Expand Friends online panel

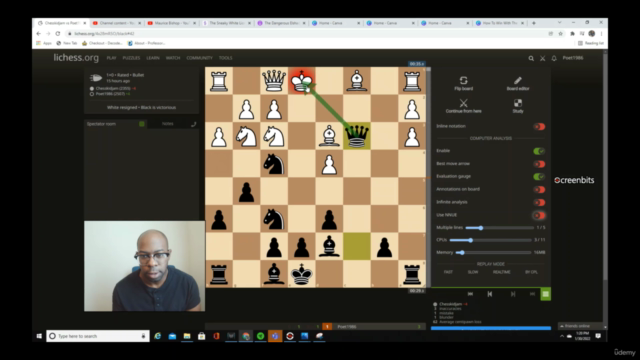[579, 326]
